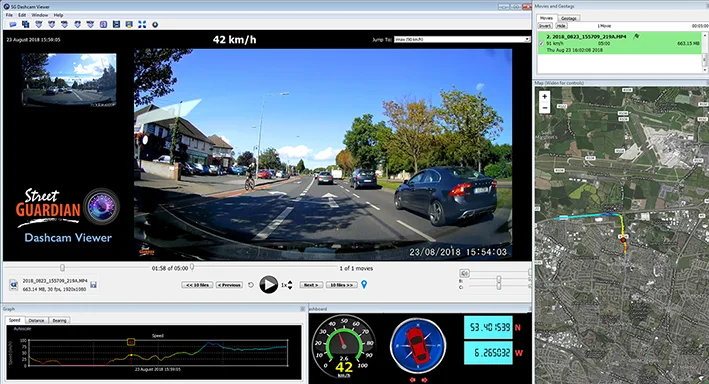Click the movie list scrollbar up arrow
Image resolution: width=709 pixels, height=384 pixels.
point(704,35)
